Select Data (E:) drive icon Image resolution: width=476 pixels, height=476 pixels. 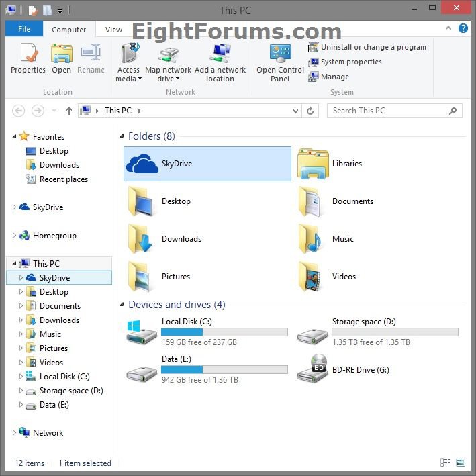[x=142, y=373]
